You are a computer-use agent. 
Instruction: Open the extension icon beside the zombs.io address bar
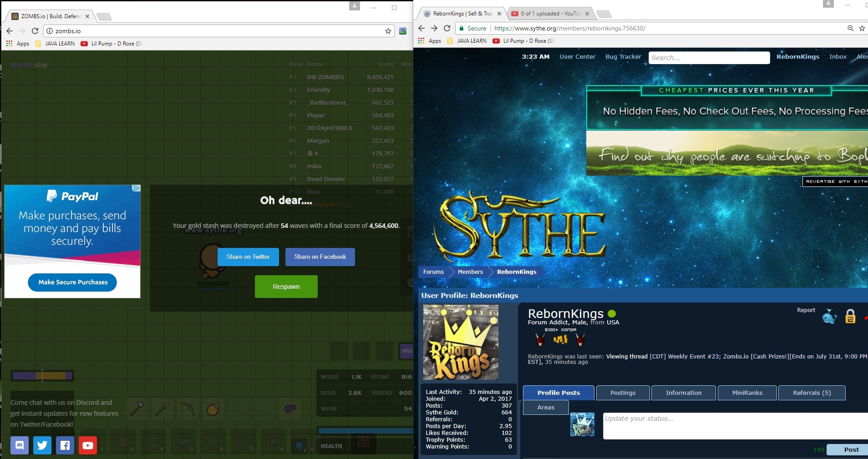click(403, 31)
